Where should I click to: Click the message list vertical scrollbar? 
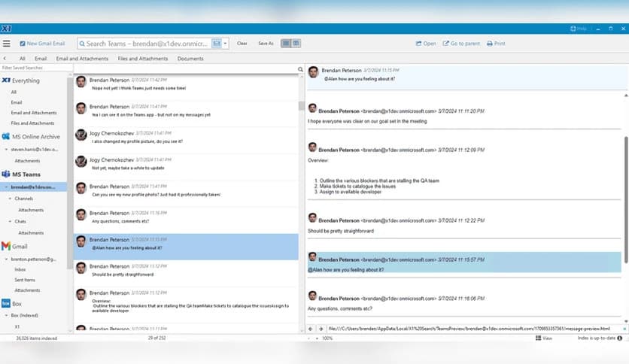[x=301, y=106]
